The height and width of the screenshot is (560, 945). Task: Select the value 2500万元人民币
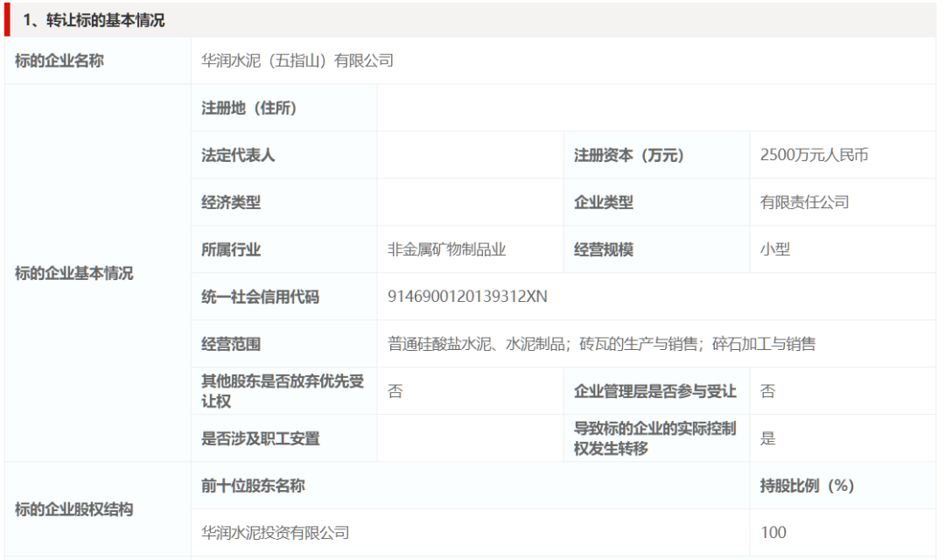[815, 155]
